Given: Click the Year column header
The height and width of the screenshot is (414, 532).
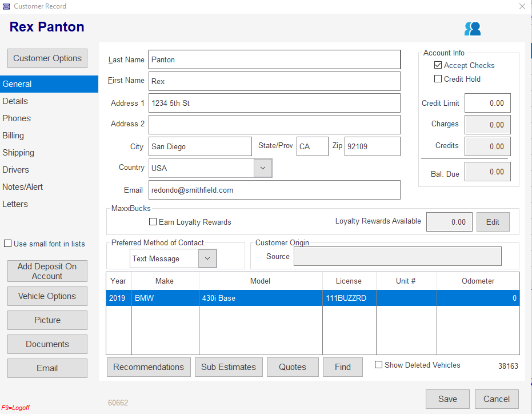Looking at the screenshot, I should [119, 281].
